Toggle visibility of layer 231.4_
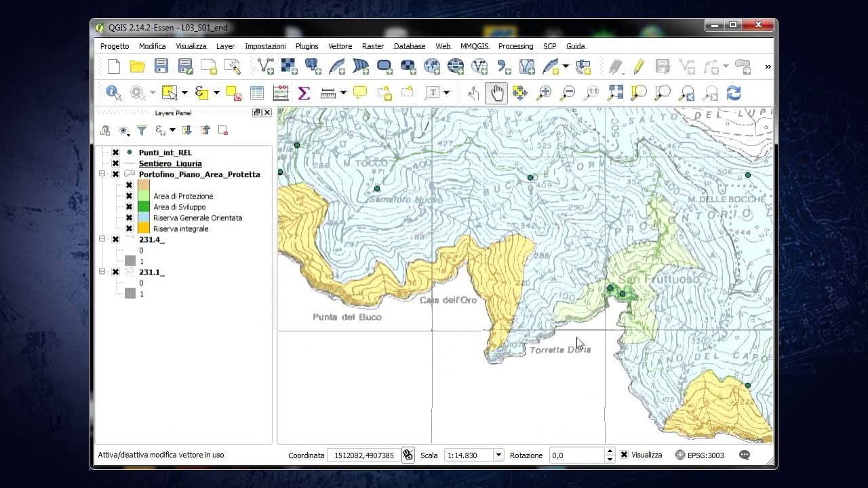This screenshot has height=488, width=868. click(115, 239)
